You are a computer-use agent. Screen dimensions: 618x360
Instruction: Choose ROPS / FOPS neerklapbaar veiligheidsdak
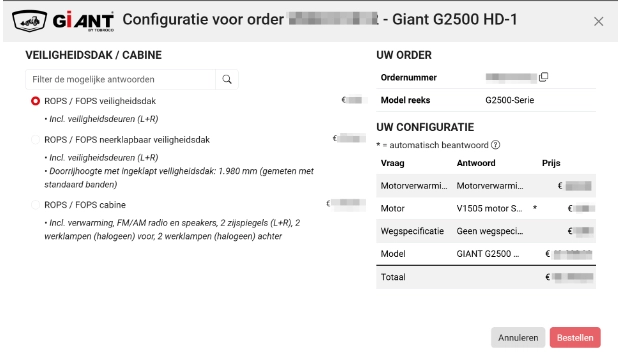point(35,140)
